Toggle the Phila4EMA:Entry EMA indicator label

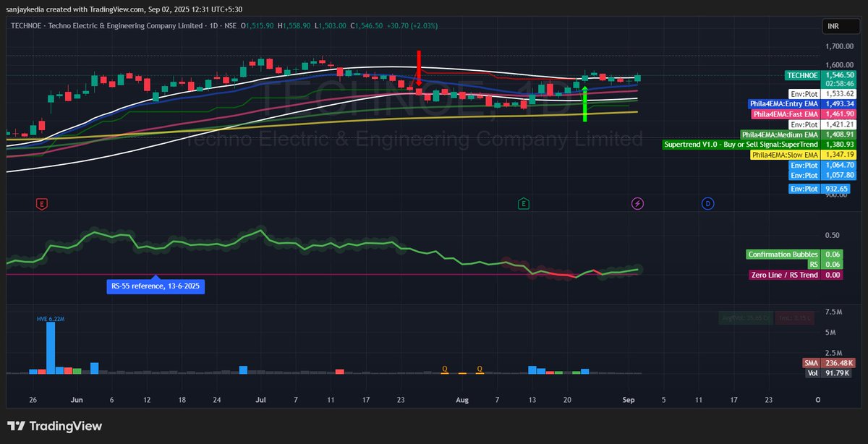[783, 103]
